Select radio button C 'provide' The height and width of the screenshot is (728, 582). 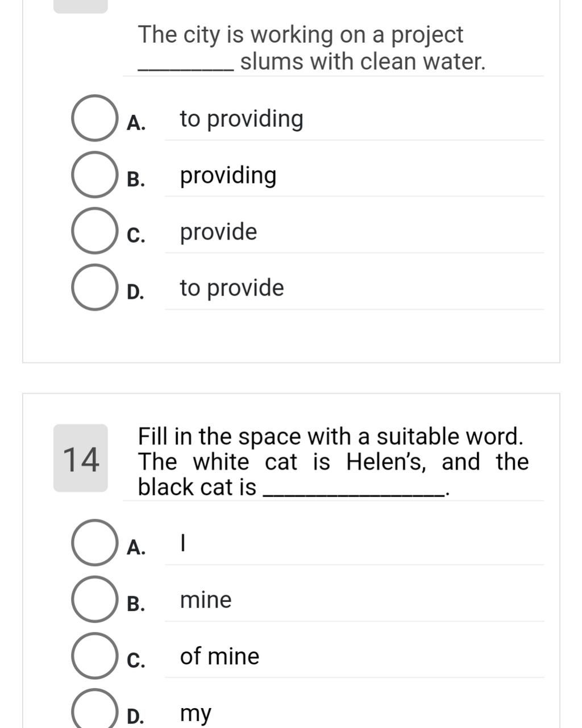pos(94,231)
